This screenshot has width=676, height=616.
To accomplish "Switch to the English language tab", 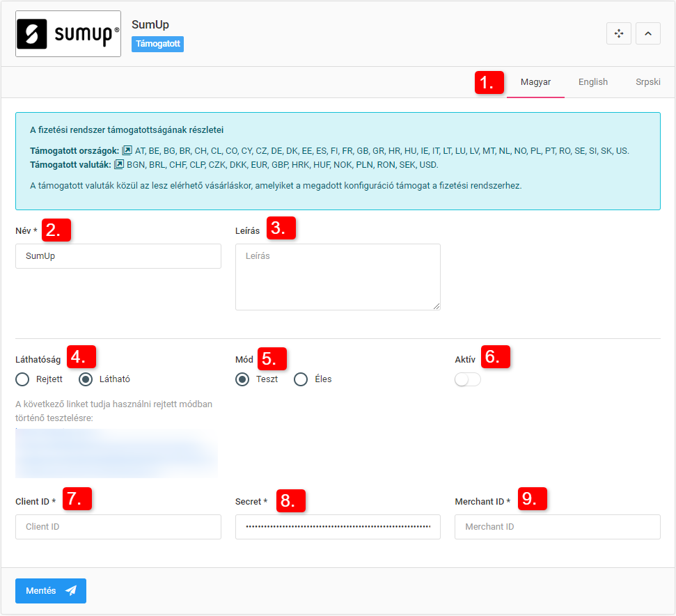I will [592, 82].
